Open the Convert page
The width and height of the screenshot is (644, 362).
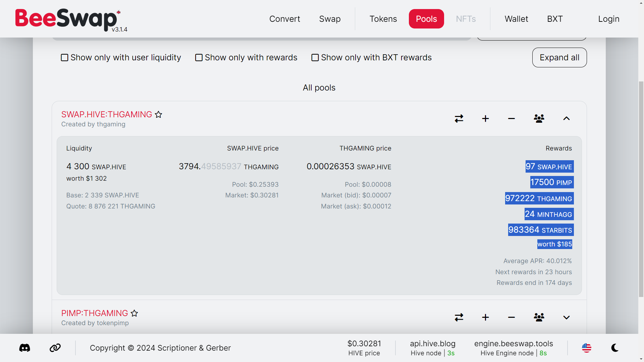[284, 19]
